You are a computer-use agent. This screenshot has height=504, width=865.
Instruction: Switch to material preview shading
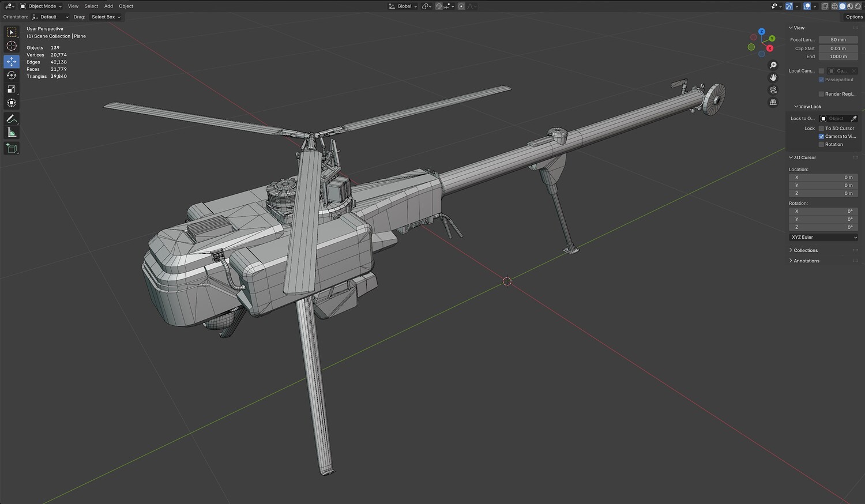click(x=849, y=6)
